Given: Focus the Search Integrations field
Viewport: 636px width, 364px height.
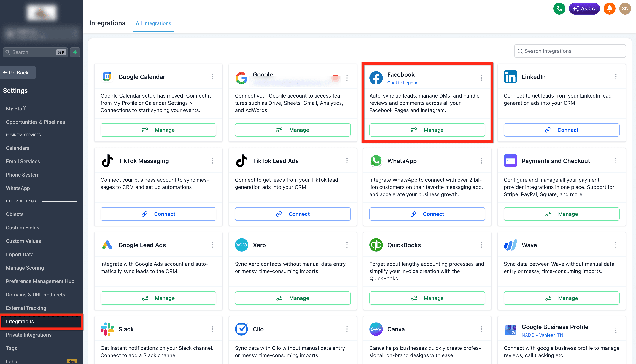Looking at the screenshot, I should [x=570, y=51].
